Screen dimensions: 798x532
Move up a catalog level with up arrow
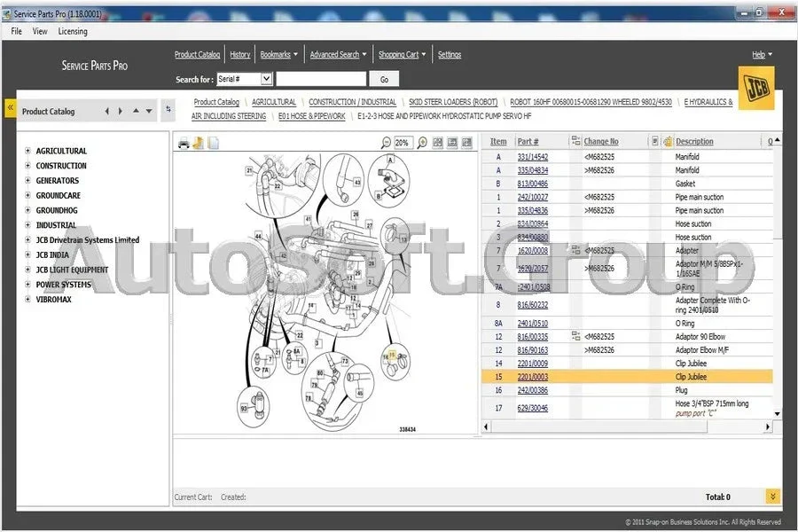[136, 111]
